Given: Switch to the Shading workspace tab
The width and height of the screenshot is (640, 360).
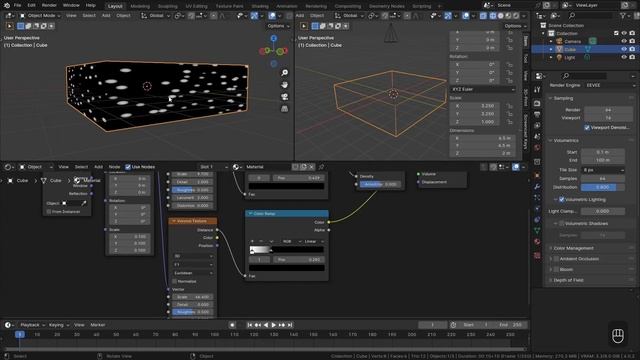Looking at the screenshot, I should pyautogui.click(x=260, y=6).
